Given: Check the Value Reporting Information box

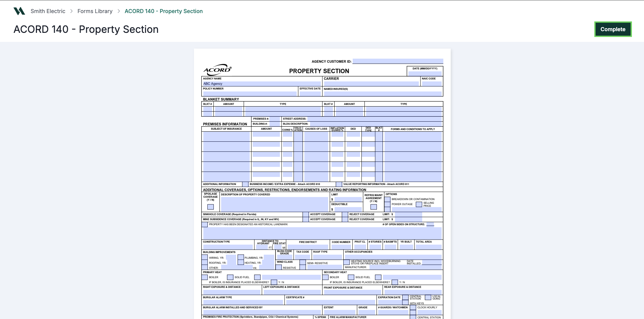Looking at the screenshot, I should (x=339, y=184).
